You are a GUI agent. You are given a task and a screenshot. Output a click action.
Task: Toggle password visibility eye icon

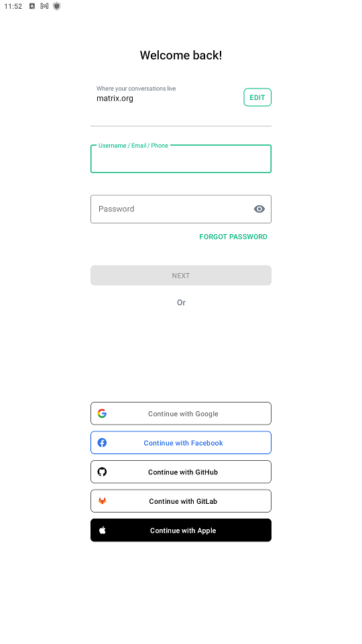click(x=259, y=209)
